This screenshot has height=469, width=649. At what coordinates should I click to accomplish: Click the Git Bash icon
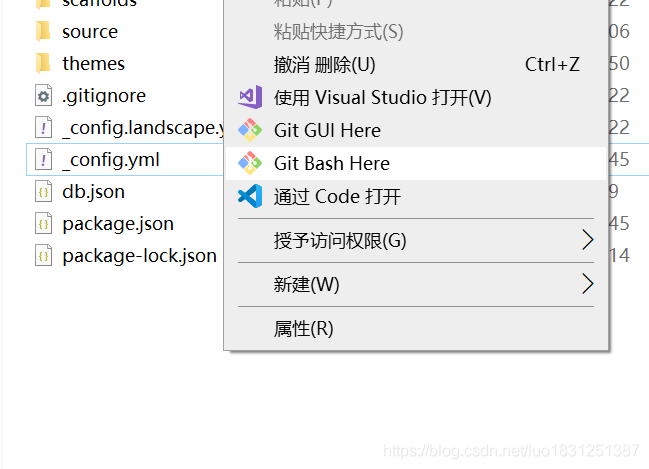(x=250, y=164)
